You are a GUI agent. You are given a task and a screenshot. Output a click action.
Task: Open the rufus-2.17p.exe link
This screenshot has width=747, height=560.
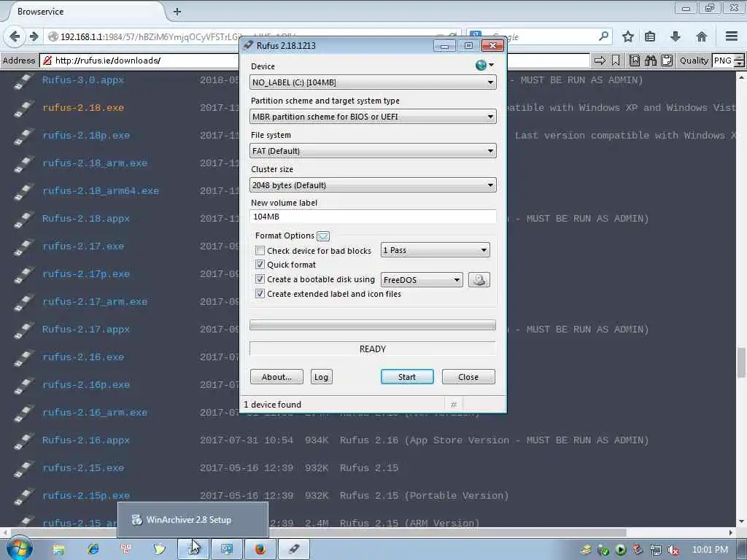[86, 274]
